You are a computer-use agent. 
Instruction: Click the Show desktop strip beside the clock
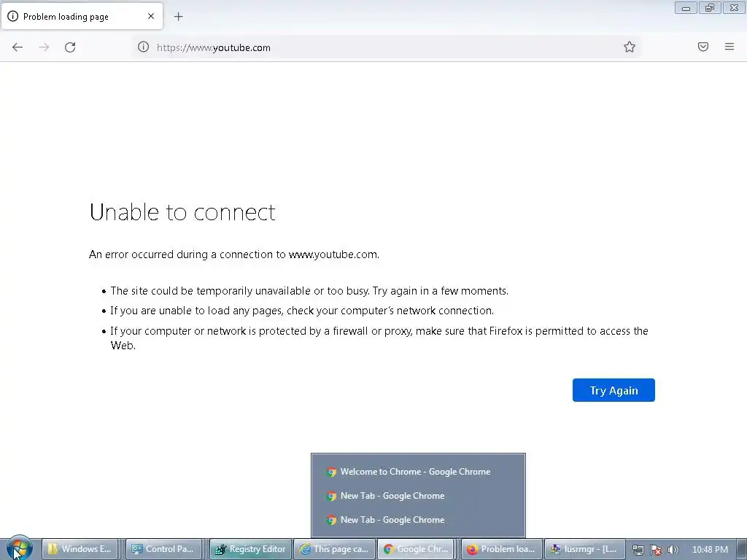[x=742, y=549]
